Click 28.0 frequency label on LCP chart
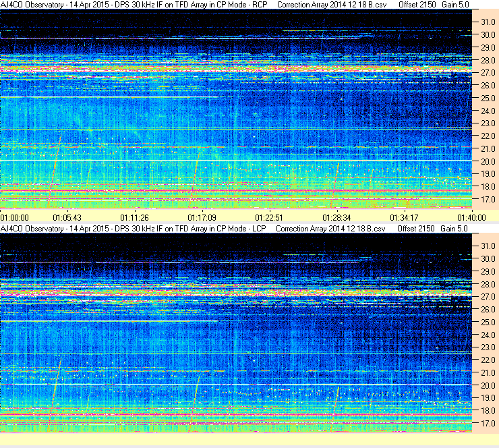The image size is (499, 448). (x=488, y=284)
